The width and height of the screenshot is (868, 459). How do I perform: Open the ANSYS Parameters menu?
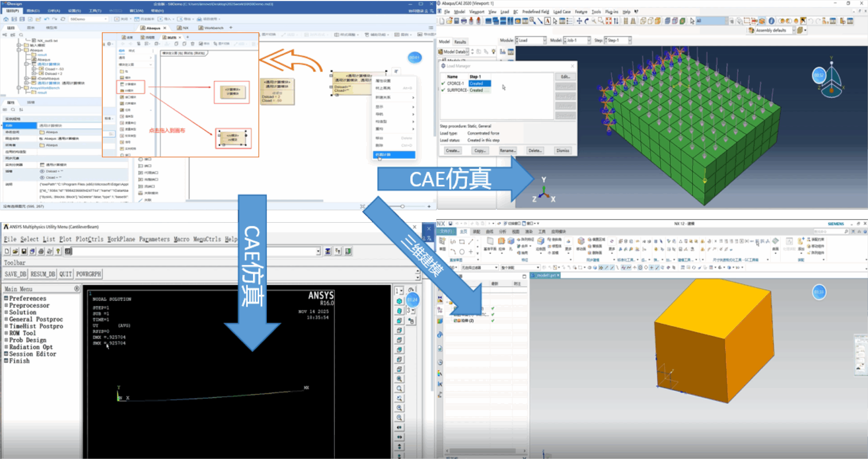coord(154,239)
